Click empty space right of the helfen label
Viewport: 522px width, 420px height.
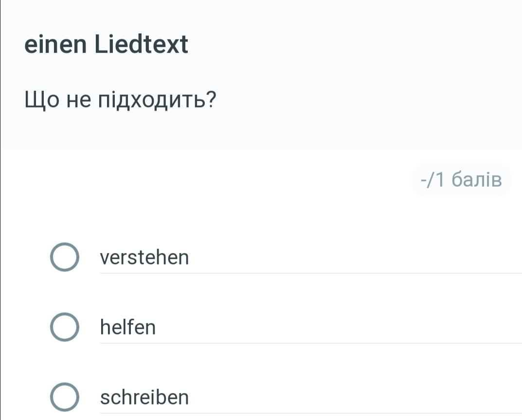tap(341, 328)
